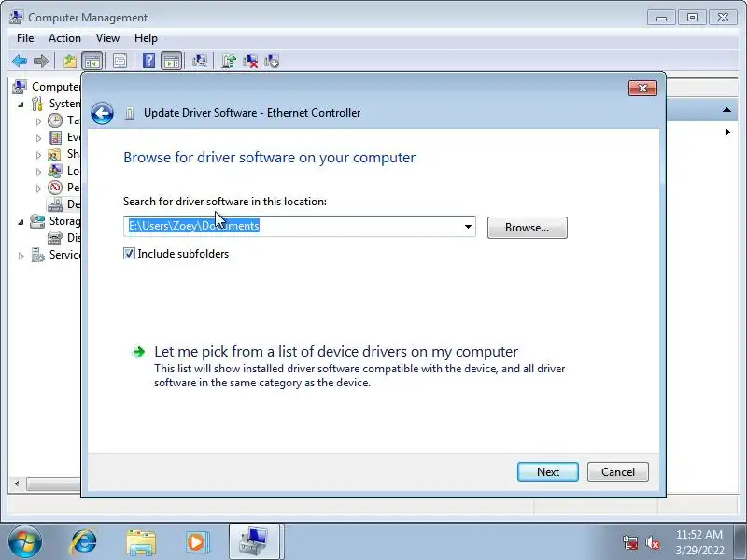Choose Let me pick from a list link
The height and width of the screenshot is (560, 747).
pyautogui.click(x=336, y=352)
